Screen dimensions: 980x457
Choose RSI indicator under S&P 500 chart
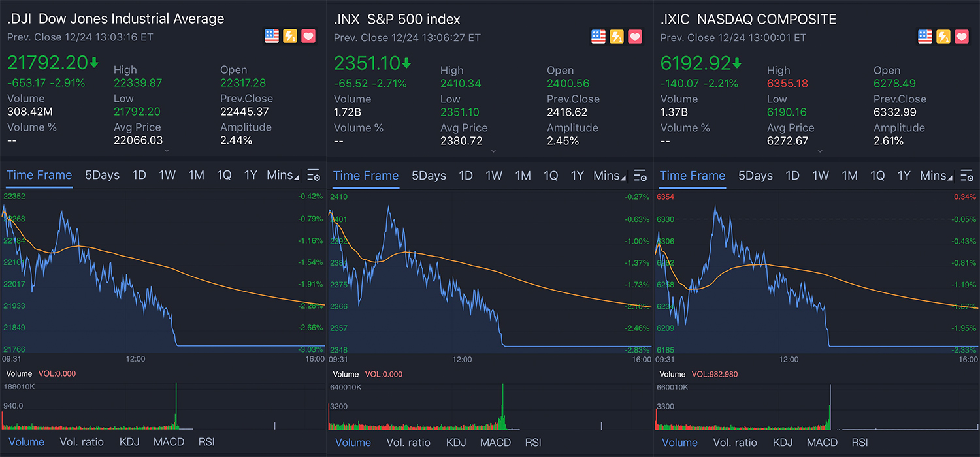point(533,442)
